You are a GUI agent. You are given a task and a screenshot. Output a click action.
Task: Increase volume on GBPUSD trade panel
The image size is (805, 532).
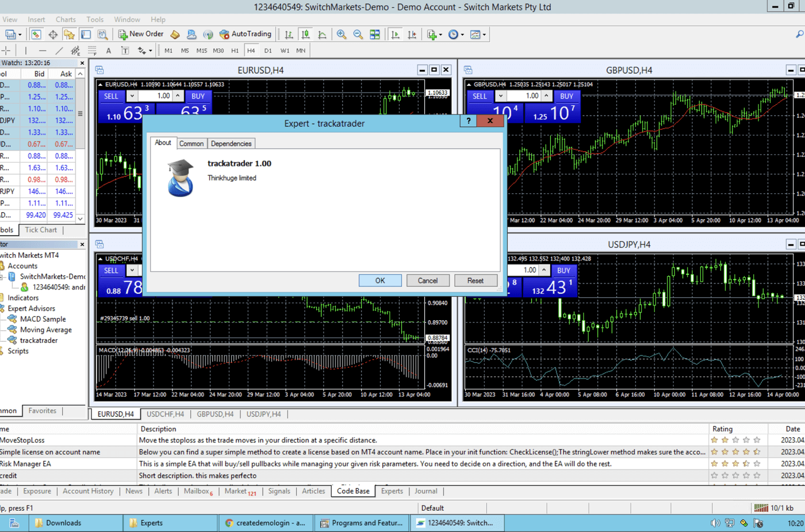[x=546, y=96]
